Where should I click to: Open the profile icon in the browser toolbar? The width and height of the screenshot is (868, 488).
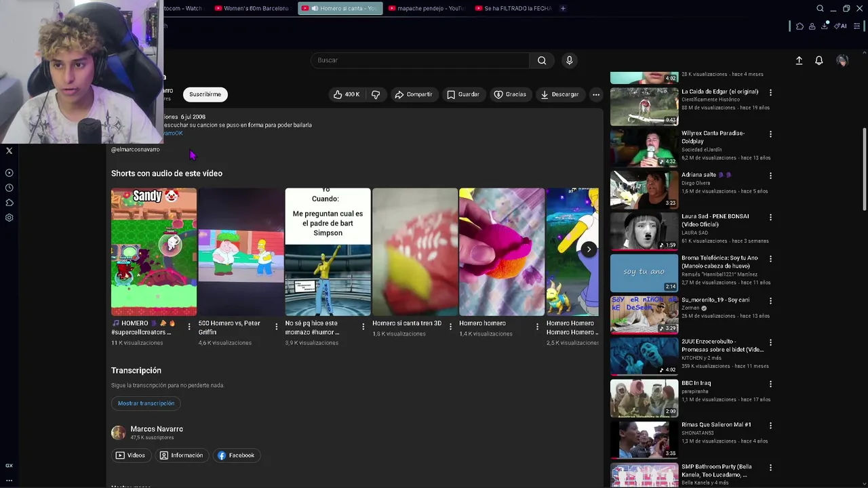tap(812, 26)
